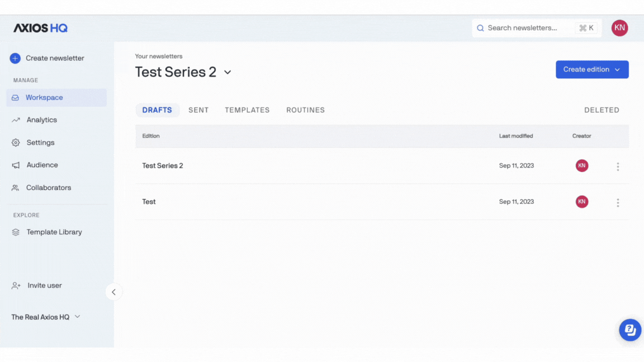
Task: Click the Invite user link
Action: (45, 285)
